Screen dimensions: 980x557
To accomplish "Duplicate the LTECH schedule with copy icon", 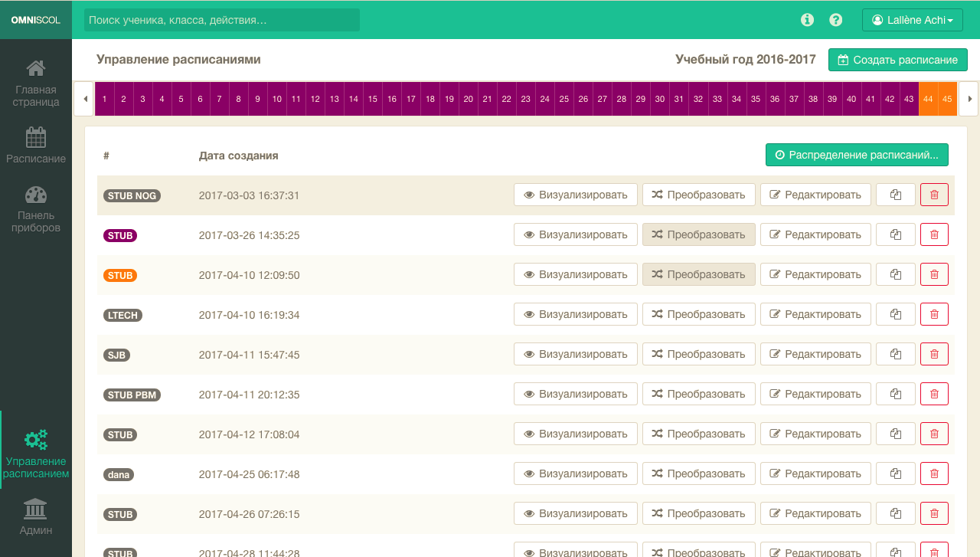I will [x=896, y=314].
